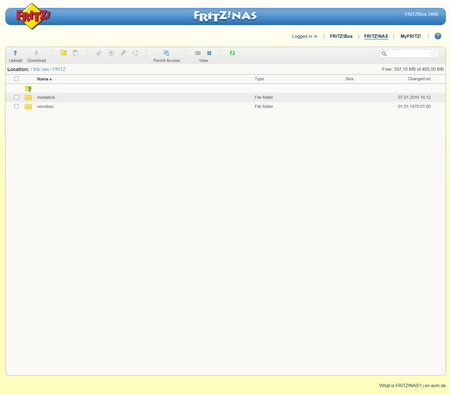450x395 pixels.
Task: Check the mediabox row checkbox
Action: [16, 97]
